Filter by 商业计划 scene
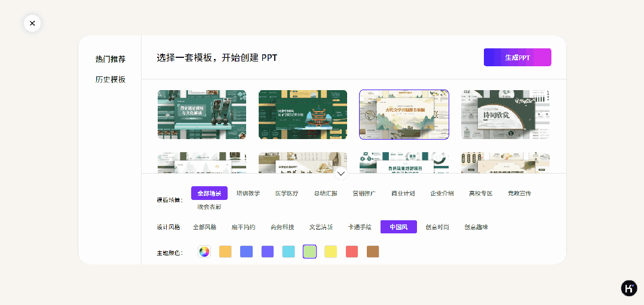Image resolution: width=644 pixels, height=305 pixels. coord(403,193)
